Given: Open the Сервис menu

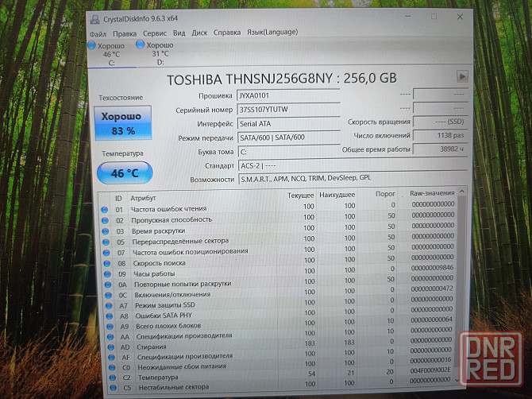Looking at the screenshot, I should tap(155, 33).
